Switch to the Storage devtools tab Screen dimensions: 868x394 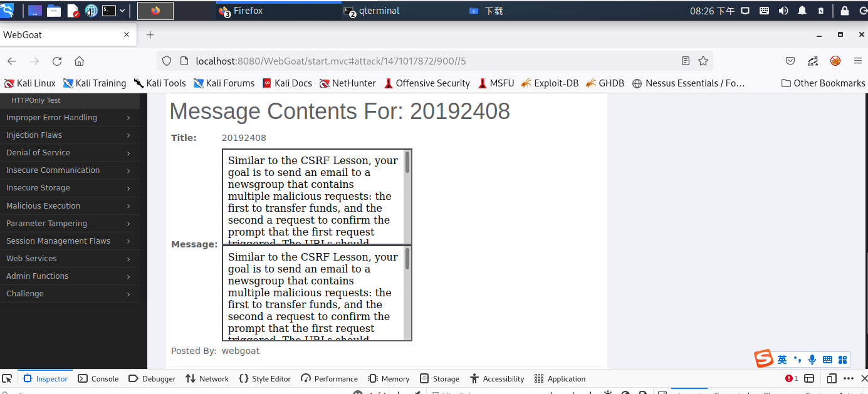click(x=439, y=378)
